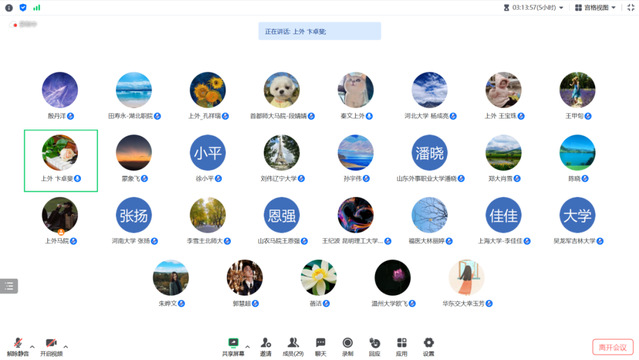Start recording with the 录制 icon
Screen dimensions: 639x360
(x=348, y=347)
